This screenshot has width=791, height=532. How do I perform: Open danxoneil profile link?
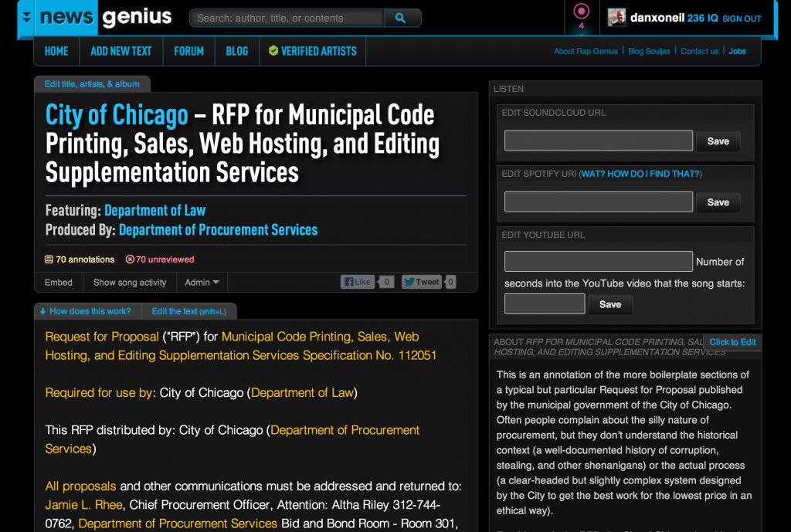click(x=657, y=19)
